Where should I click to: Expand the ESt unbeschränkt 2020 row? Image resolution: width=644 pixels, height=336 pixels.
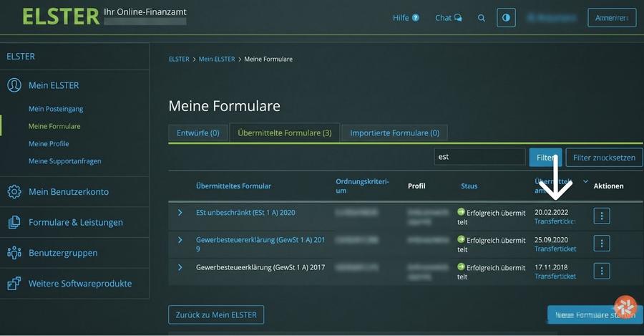(180, 212)
